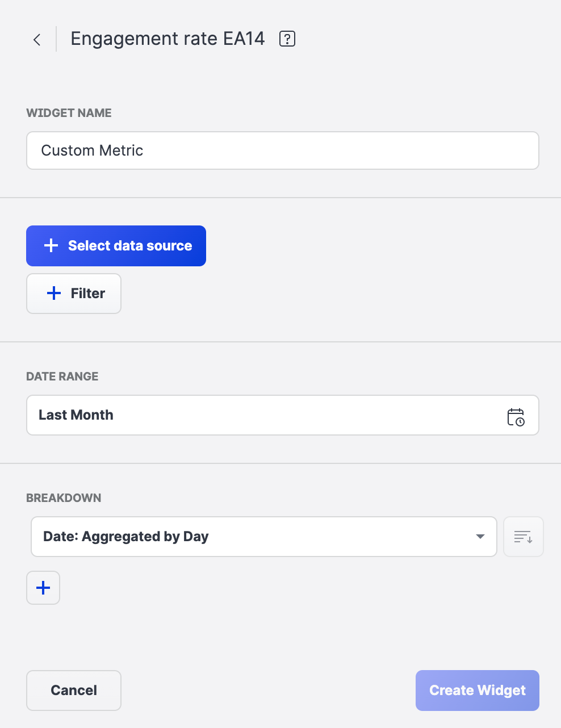The width and height of the screenshot is (561, 728).
Task: Edit the Custom Metric widget name field
Action: pyautogui.click(x=282, y=150)
